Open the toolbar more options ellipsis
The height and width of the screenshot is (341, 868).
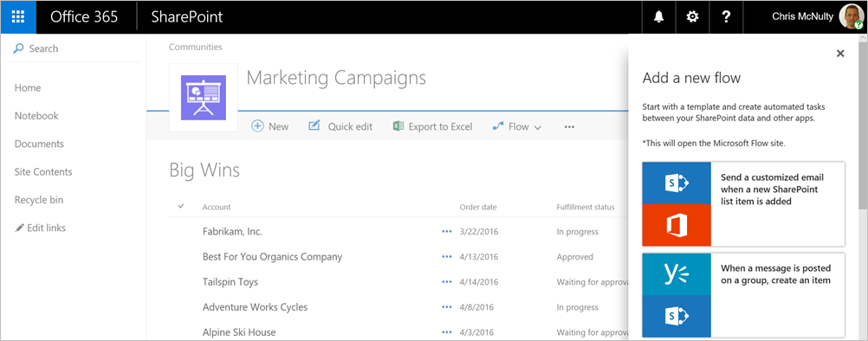[x=570, y=126]
